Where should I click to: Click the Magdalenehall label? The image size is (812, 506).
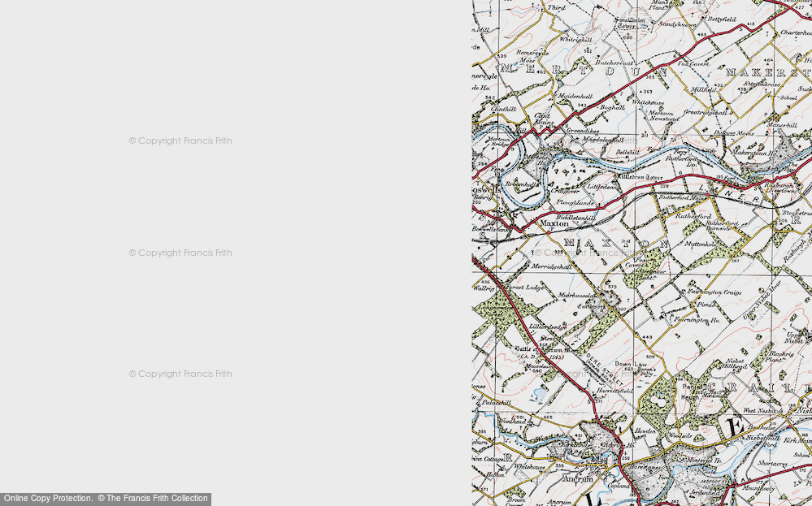[601, 140]
